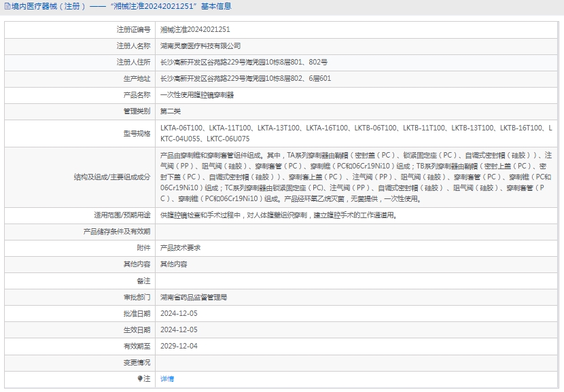Screen dimensions: 564x392
Task: Click the 有效期至 date 2029-12-04
Action: 179,346
